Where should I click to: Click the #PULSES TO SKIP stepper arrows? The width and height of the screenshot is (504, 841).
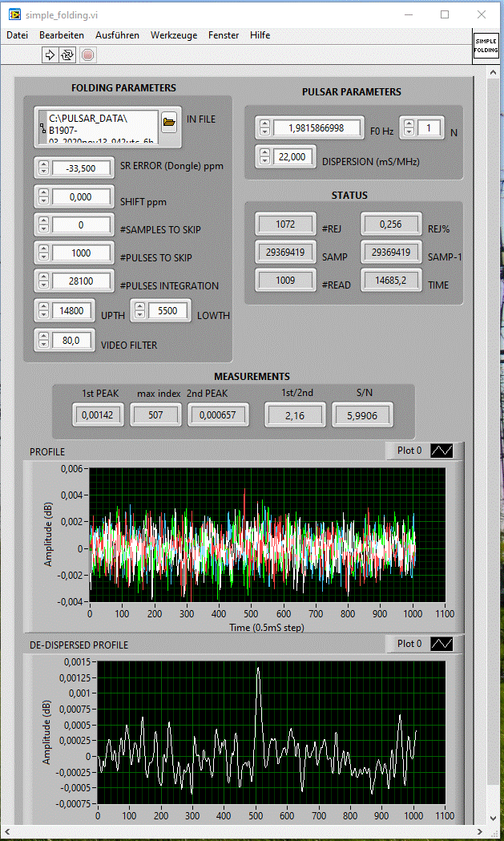pos(44,253)
